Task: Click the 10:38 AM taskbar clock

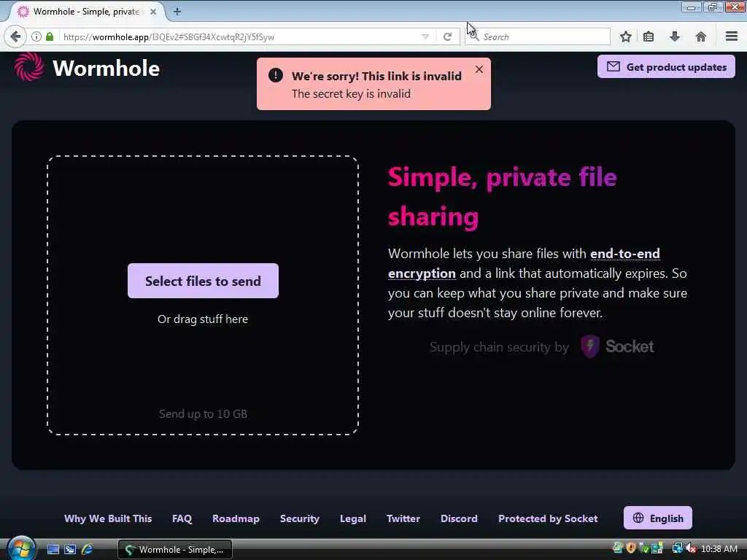Action: point(719,548)
